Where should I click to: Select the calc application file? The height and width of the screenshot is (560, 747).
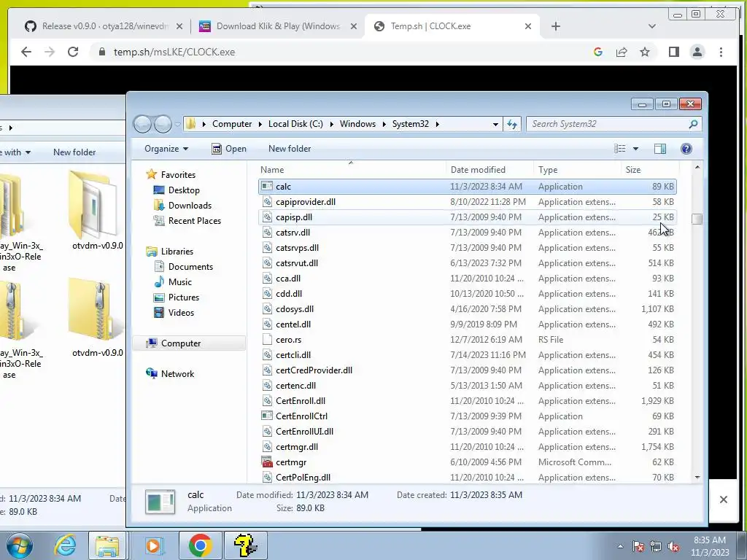(x=467, y=187)
